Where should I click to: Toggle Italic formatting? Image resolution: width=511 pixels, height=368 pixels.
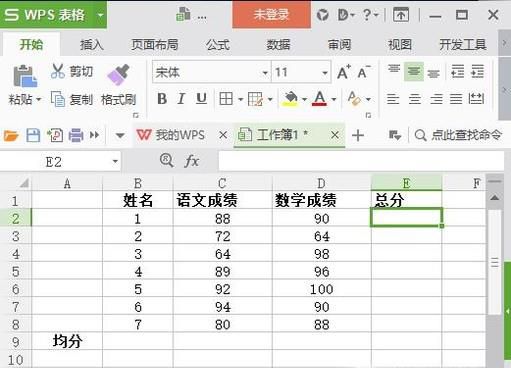[x=181, y=99]
